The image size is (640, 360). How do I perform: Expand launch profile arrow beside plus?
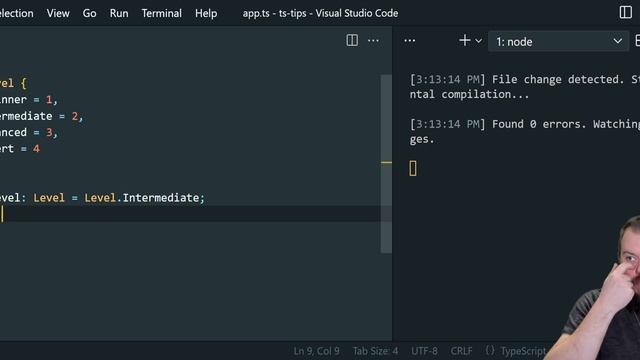coord(478,41)
